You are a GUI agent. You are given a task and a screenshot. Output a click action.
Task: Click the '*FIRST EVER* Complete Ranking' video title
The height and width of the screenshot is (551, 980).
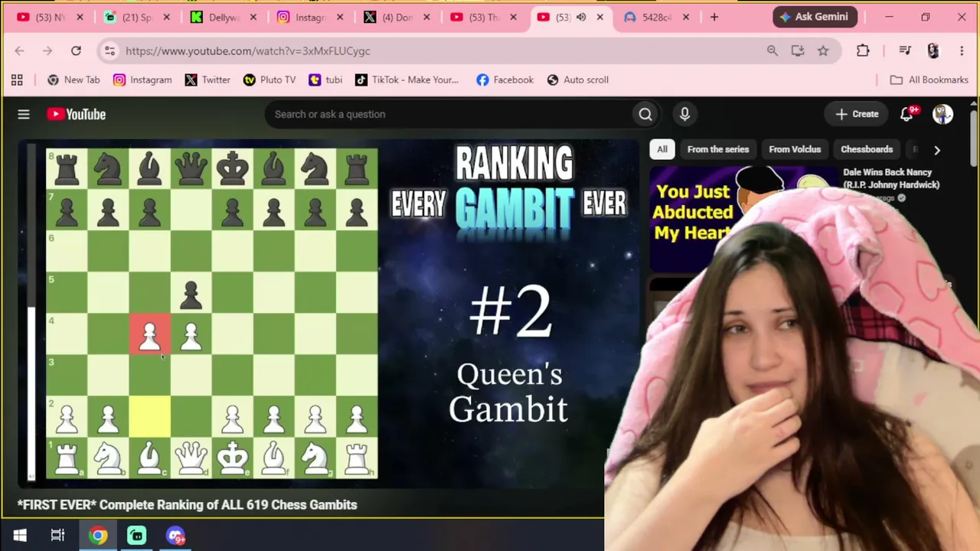tap(188, 505)
